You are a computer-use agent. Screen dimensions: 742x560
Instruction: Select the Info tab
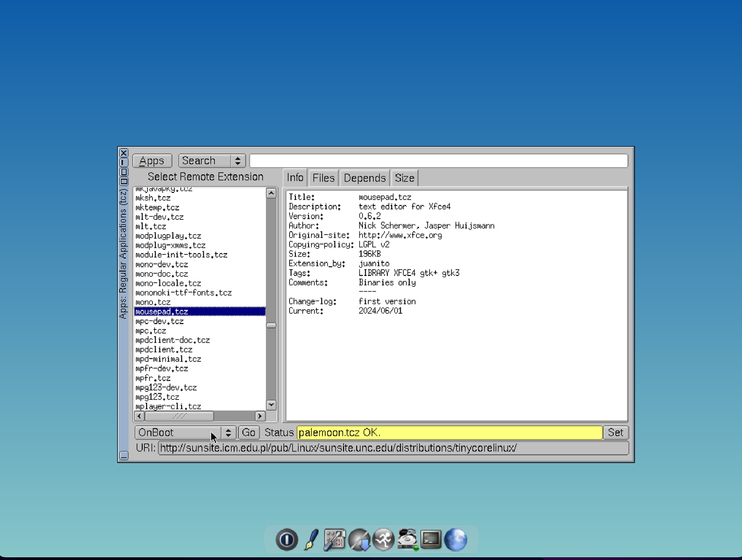(295, 178)
